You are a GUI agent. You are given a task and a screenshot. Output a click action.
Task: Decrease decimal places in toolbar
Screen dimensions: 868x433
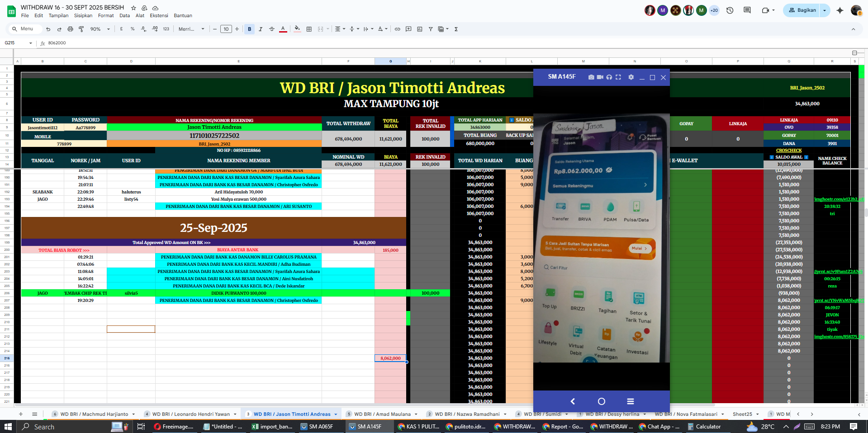point(143,29)
